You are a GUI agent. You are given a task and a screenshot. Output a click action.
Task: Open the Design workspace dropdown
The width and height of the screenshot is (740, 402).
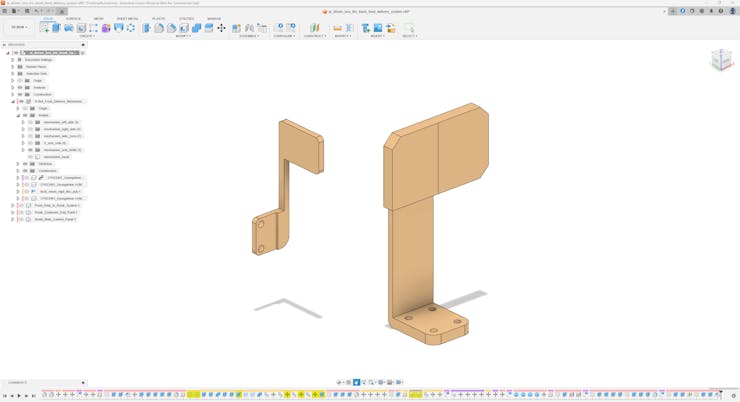click(x=19, y=28)
